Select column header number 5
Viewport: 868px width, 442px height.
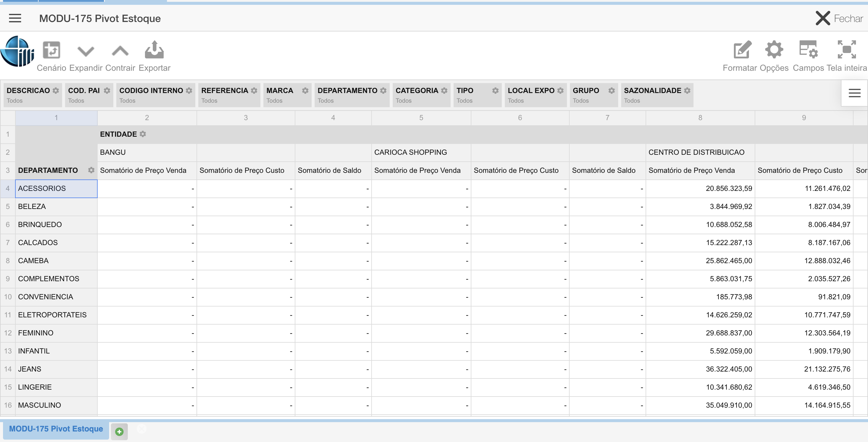point(421,117)
